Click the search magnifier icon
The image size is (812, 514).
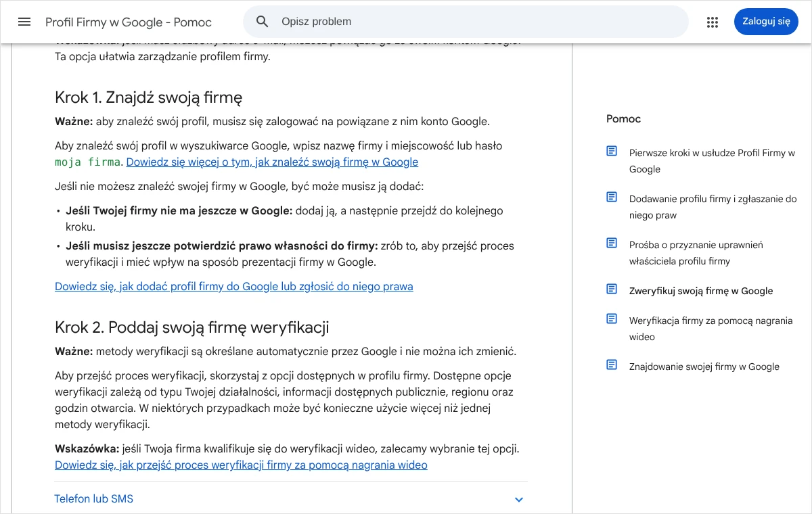click(x=263, y=22)
